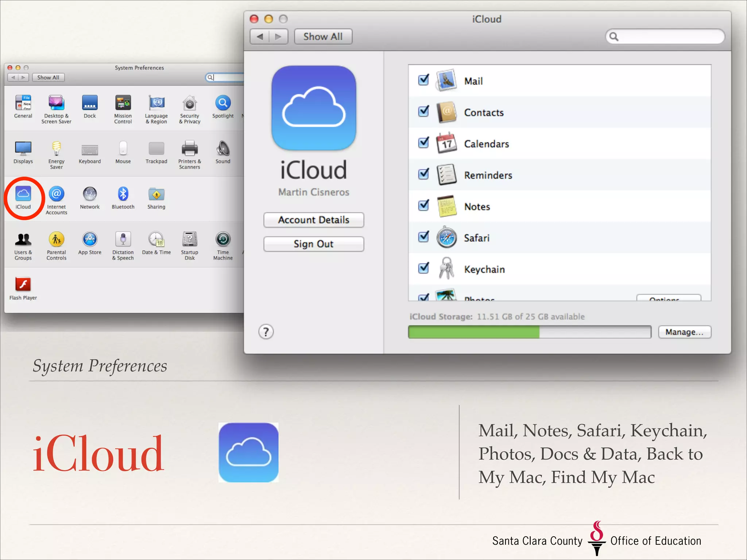Open the Mouse preference pane
Image resolution: width=747 pixels, height=560 pixels.
coord(123,152)
